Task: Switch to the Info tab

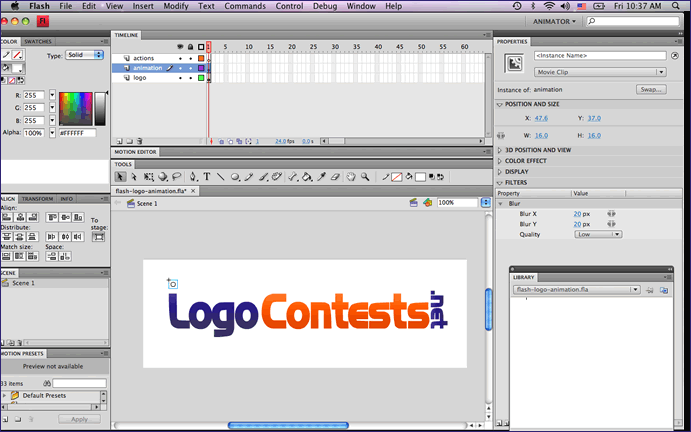Action: pos(67,199)
